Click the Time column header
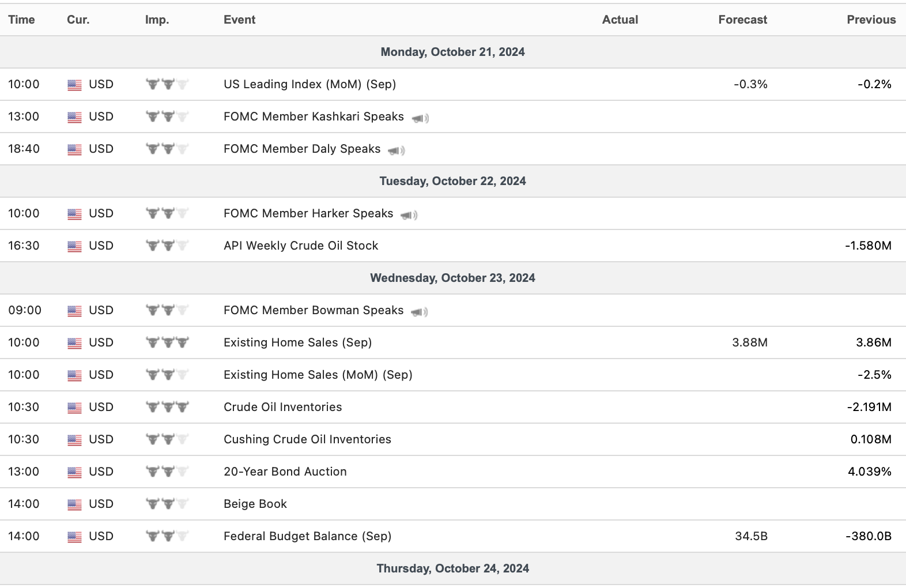The width and height of the screenshot is (906, 588). (21, 20)
